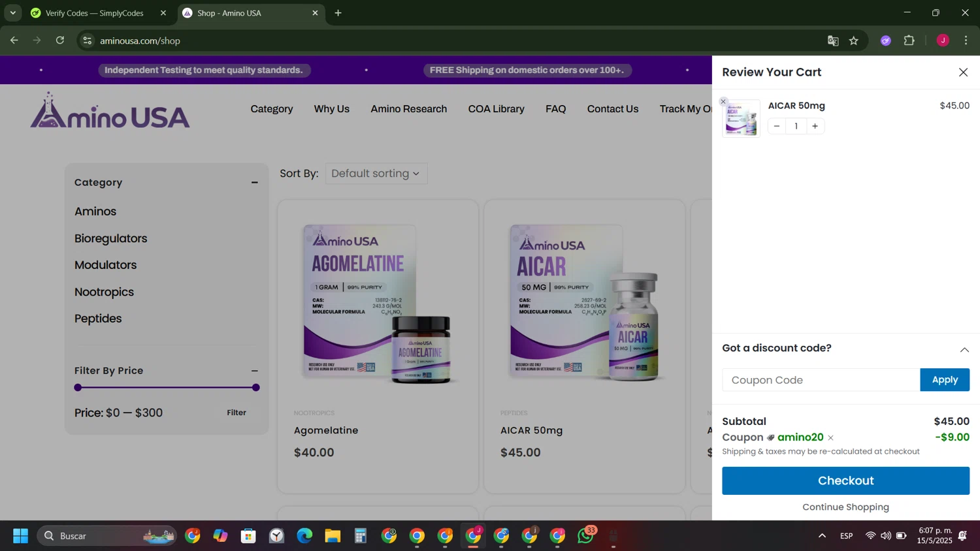Close the Verify Codes tab
Screen dimensions: 980x551
(x=163, y=13)
